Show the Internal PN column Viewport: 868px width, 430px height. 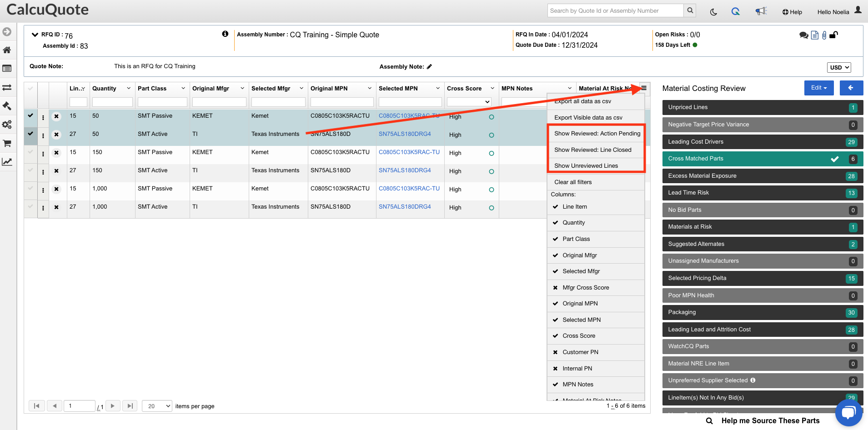pos(596,369)
